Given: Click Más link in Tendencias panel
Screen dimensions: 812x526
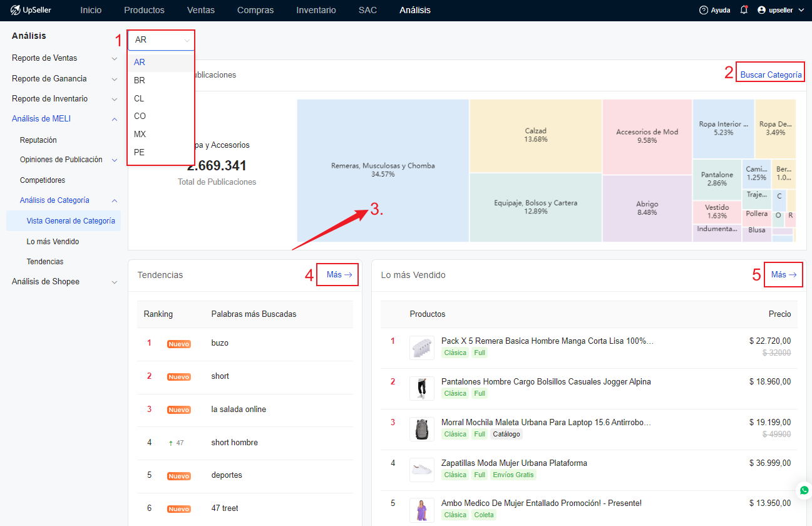Looking at the screenshot, I should (x=339, y=275).
